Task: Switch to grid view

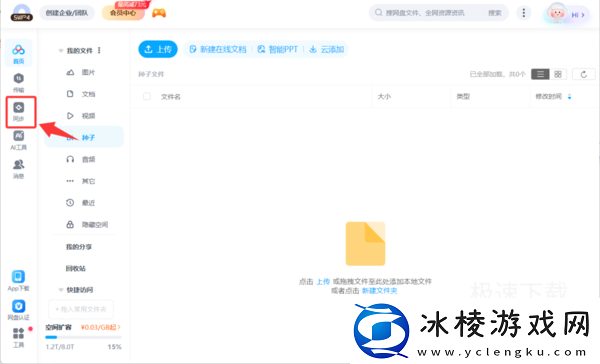Action: (558, 74)
